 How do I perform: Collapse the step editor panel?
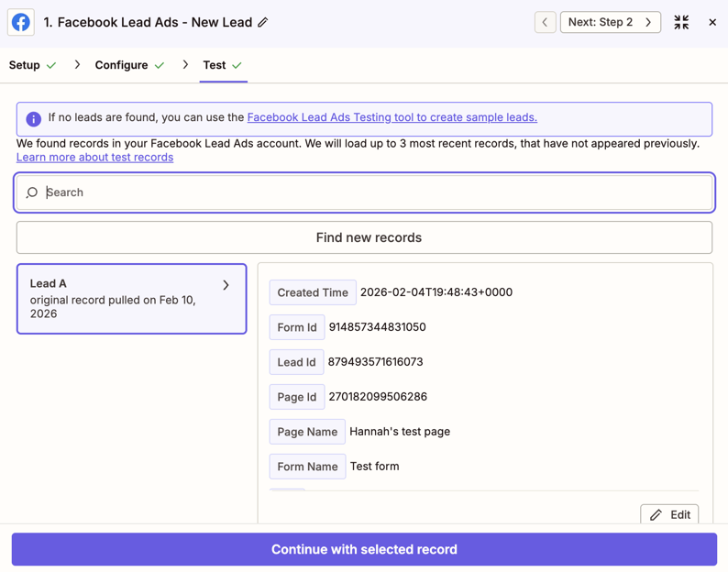click(x=681, y=22)
